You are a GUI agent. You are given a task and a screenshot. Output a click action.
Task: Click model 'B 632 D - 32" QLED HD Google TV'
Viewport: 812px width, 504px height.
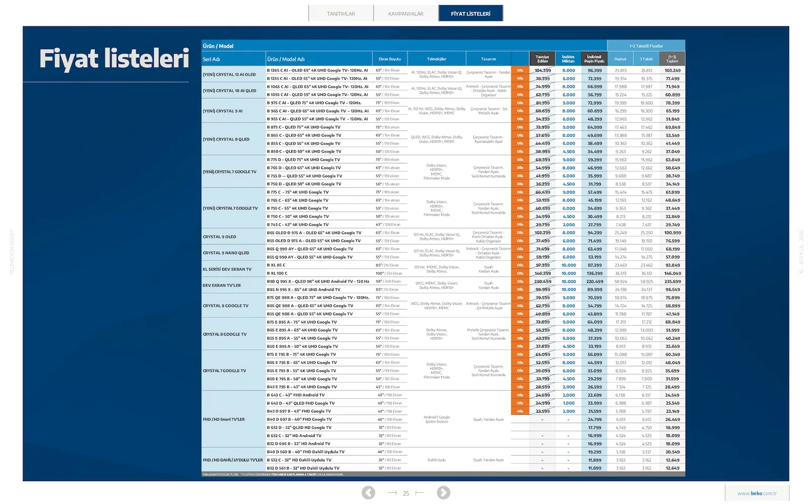pyautogui.click(x=299, y=427)
